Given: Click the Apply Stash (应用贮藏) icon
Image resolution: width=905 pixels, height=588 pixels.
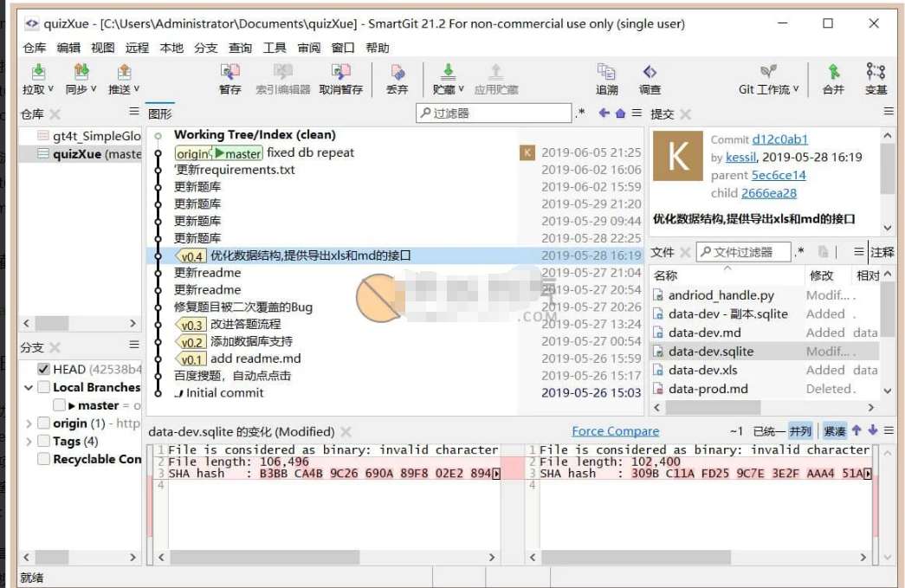Looking at the screenshot, I should [x=495, y=73].
